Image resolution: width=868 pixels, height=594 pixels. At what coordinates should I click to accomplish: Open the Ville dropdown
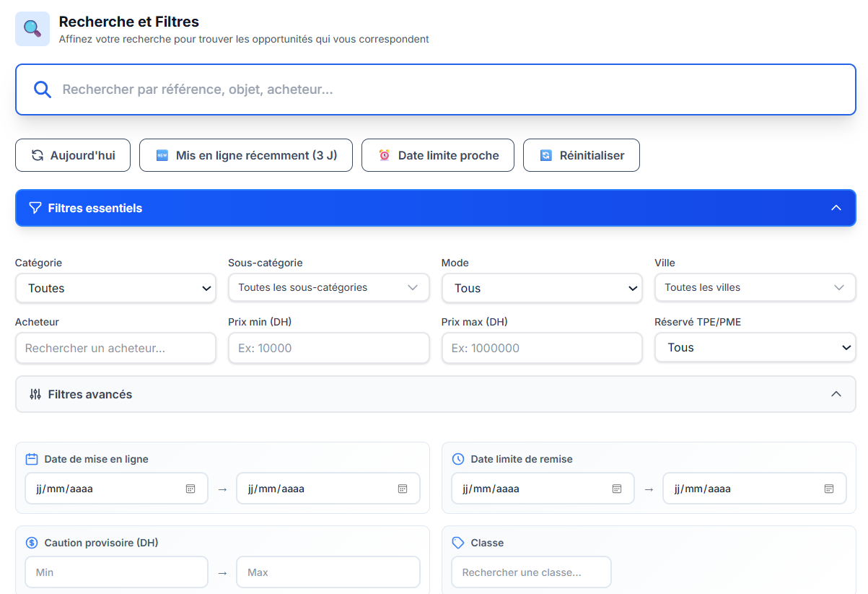[755, 287]
